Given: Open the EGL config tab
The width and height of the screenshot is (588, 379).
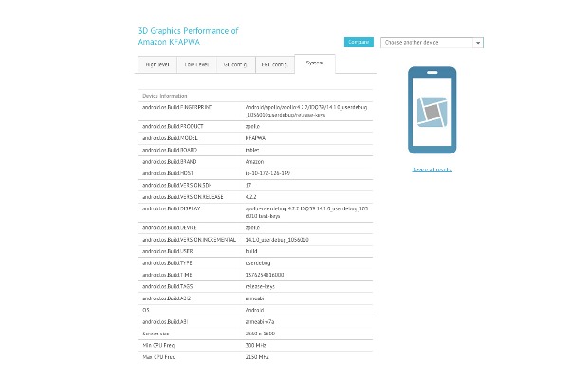Looking at the screenshot, I should 274,64.
